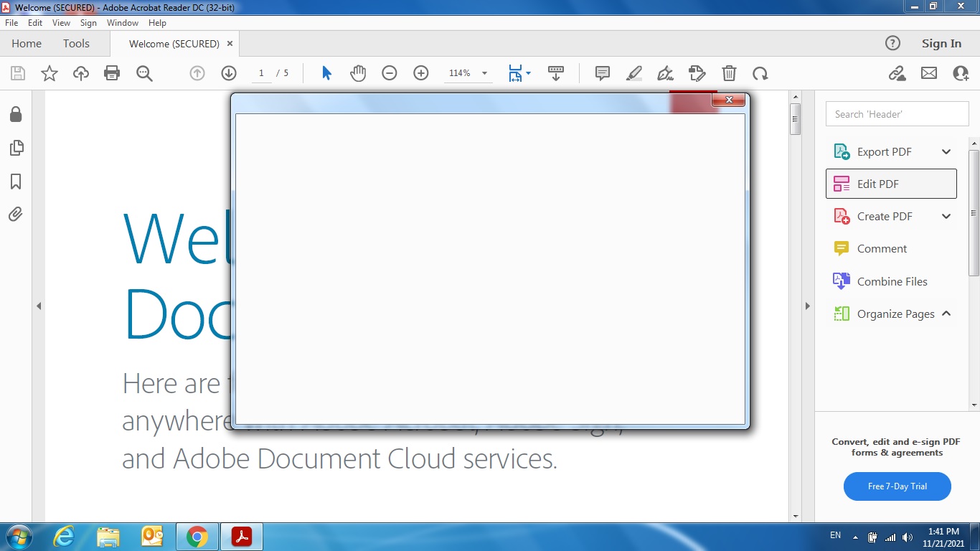980x551 pixels.
Task: Open Find text magnifier icon
Action: (x=144, y=73)
